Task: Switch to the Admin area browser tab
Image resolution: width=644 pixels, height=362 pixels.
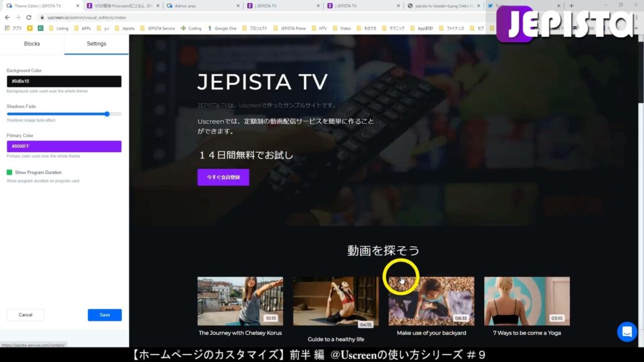Action: 203,6
